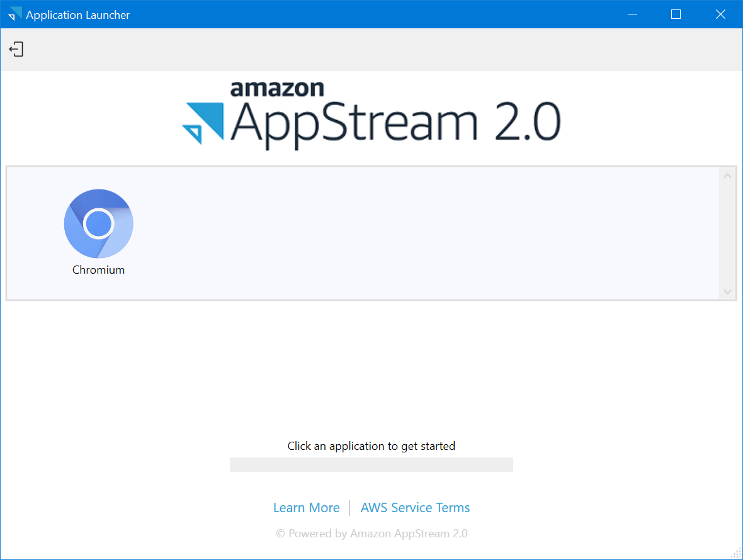The image size is (743, 560).
Task: Select the Chromium label text
Action: click(x=98, y=269)
